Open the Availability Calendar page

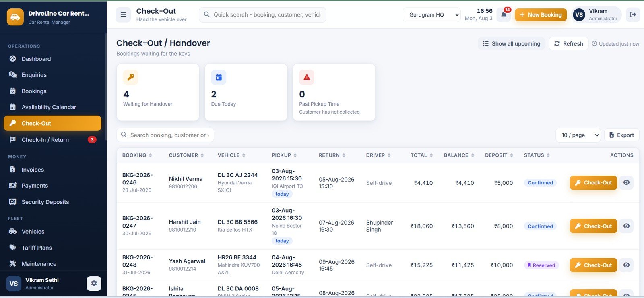(52, 107)
